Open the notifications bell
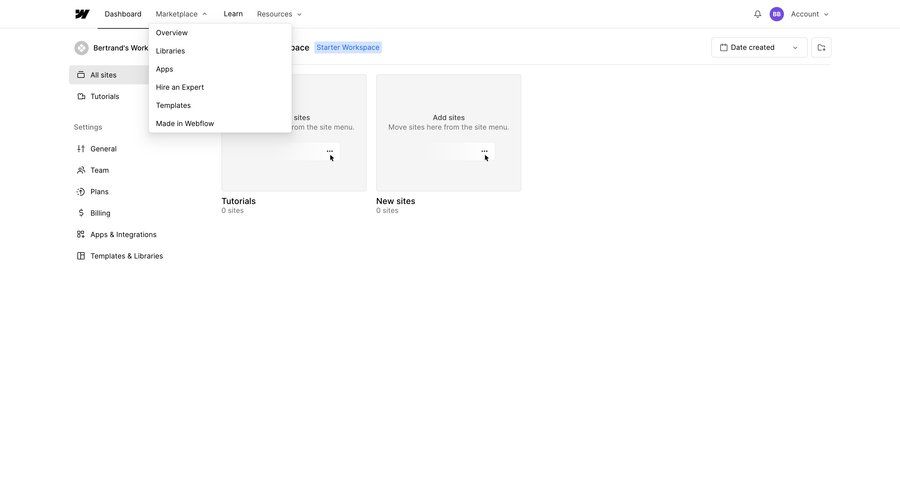This screenshot has height=484, width=900. (x=757, y=14)
